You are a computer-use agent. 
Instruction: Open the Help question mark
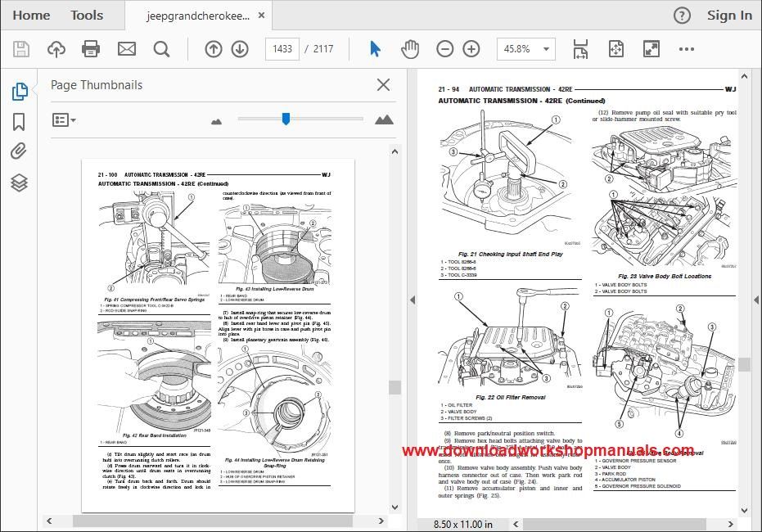point(682,16)
